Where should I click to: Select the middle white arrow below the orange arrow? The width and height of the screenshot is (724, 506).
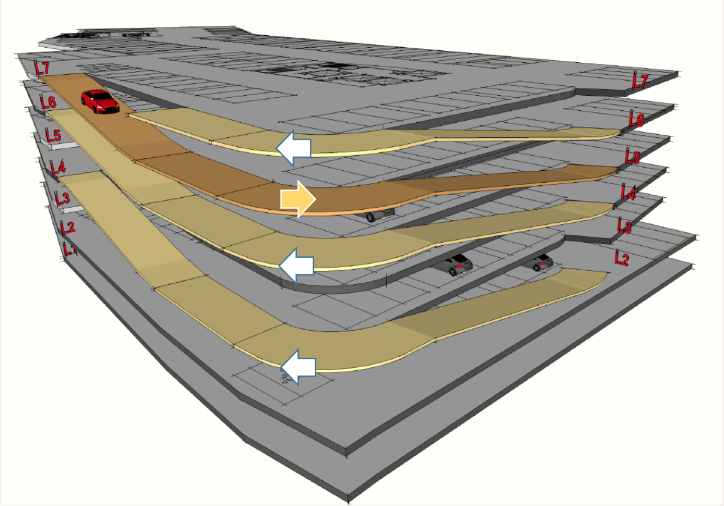point(297,265)
